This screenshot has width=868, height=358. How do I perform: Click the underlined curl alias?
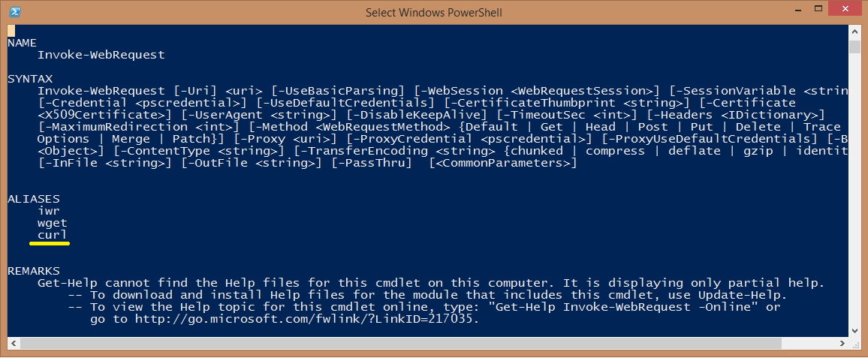(x=52, y=235)
